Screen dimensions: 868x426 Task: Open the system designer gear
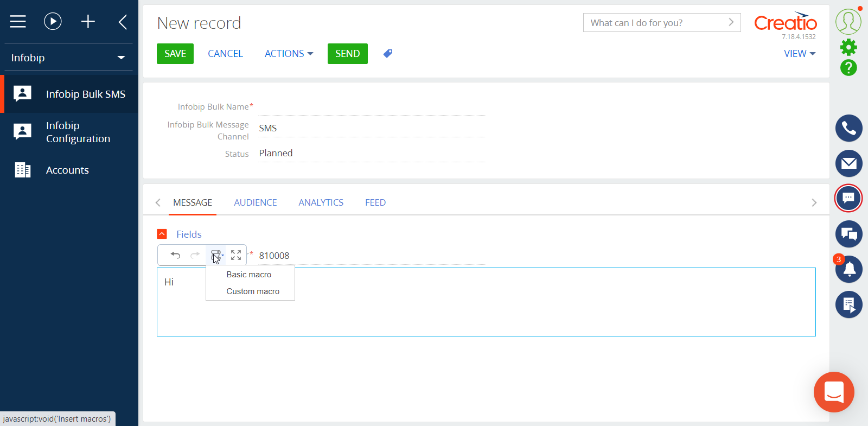click(848, 48)
